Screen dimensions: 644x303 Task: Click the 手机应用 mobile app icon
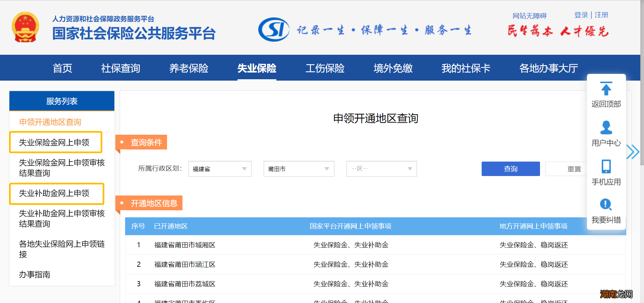(606, 167)
